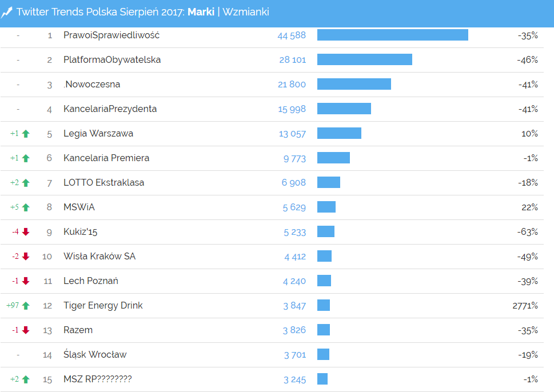Click green up arrow beside Kancelaria Premiera
554x392 pixels.
click(26, 158)
